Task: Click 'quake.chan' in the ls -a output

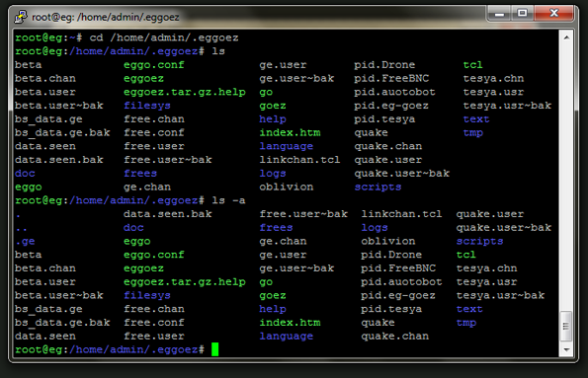Action: tap(395, 337)
